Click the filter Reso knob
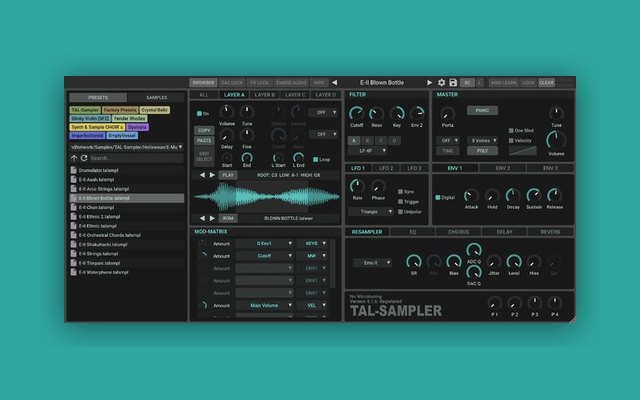 coord(376,113)
